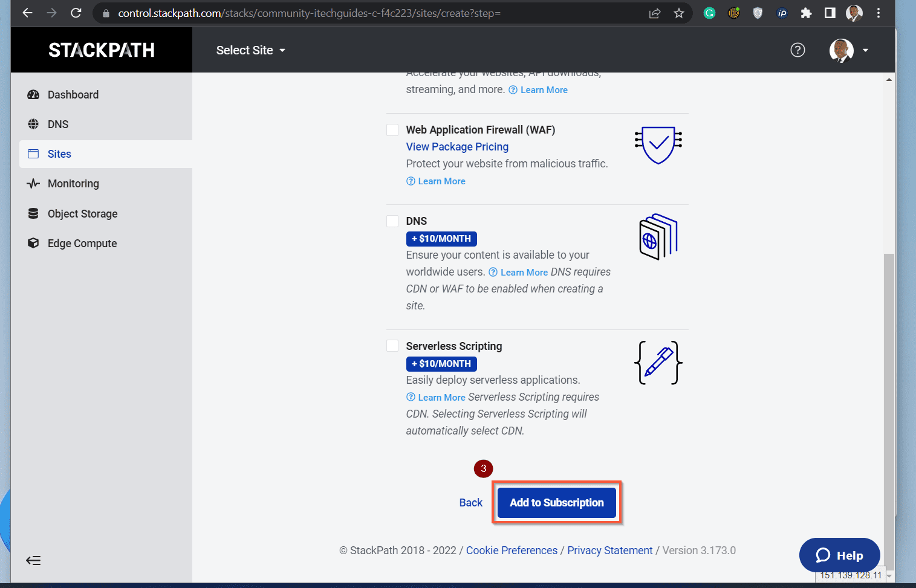This screenshot has height=588, width=916.
Task: Open Sites in the sidebar
Action: pyautogui.click(x=106, y=154)
